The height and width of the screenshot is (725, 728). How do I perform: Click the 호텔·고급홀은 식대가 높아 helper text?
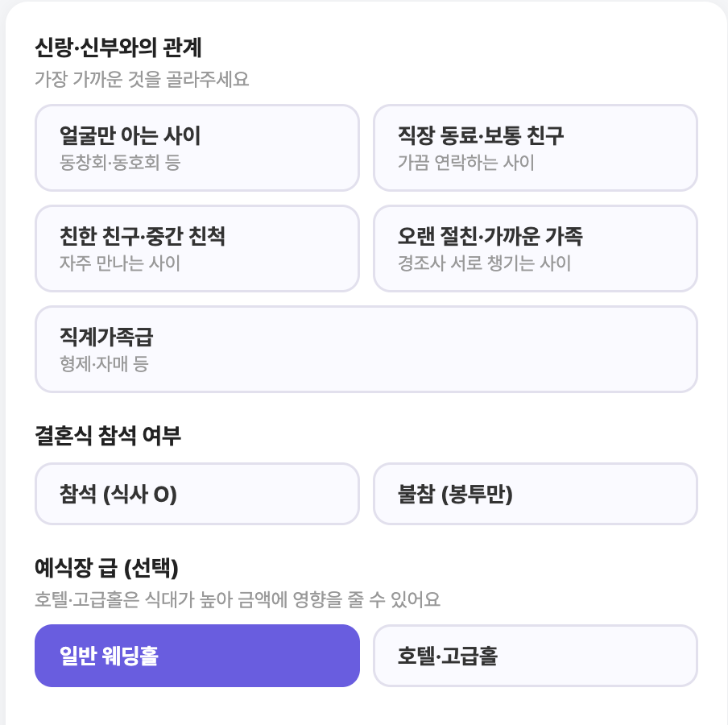point(238,599)
